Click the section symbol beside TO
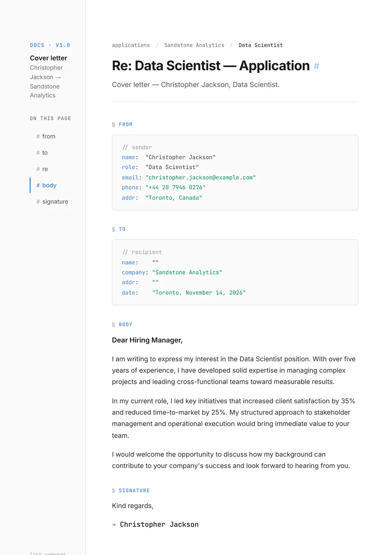392x555 pixels. 114,230
